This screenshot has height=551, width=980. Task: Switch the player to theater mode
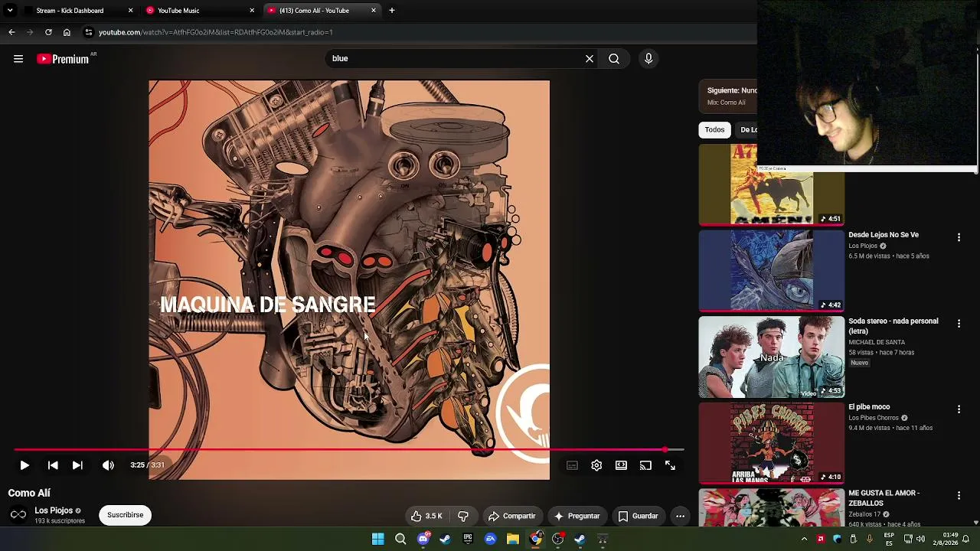[x=621, y=465]
